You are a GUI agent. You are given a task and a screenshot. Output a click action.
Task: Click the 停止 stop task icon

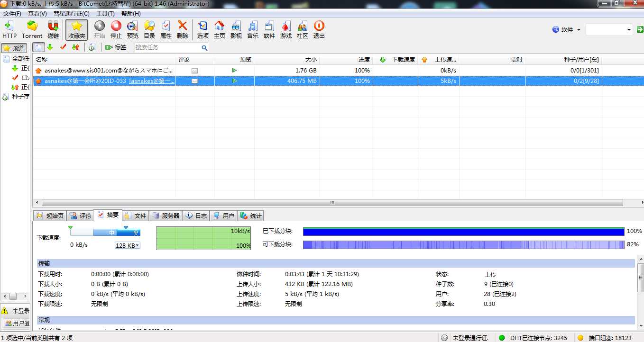[116, 29]
